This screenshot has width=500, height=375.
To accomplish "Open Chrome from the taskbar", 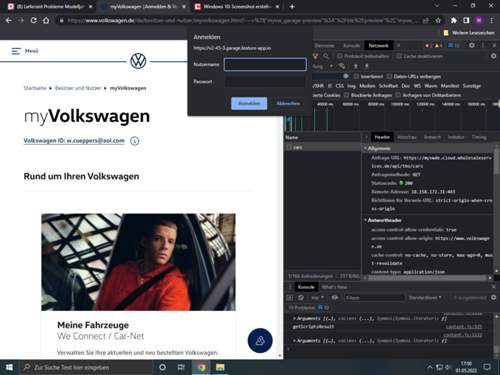I will click(201, 367).
